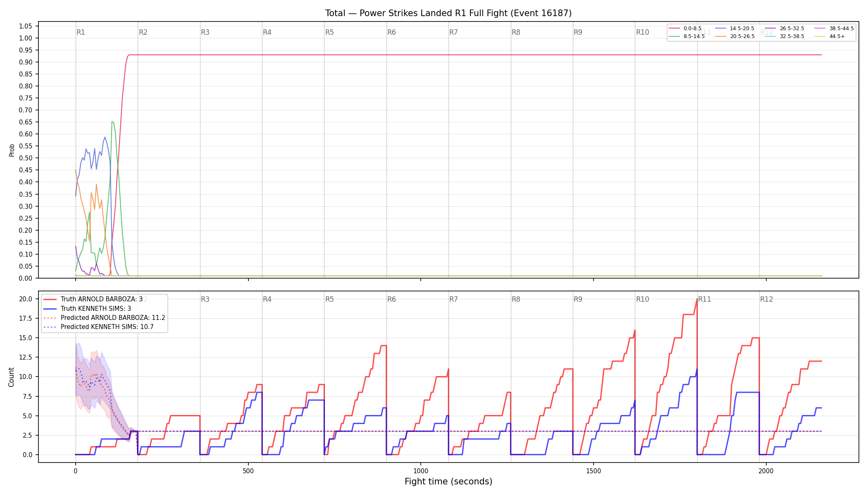The width and height of the screenshot is (868, 496).
Task: Select 'Predicted KENNETH SIMS: 10.7' legend label
Action: (x=107, y=327)
